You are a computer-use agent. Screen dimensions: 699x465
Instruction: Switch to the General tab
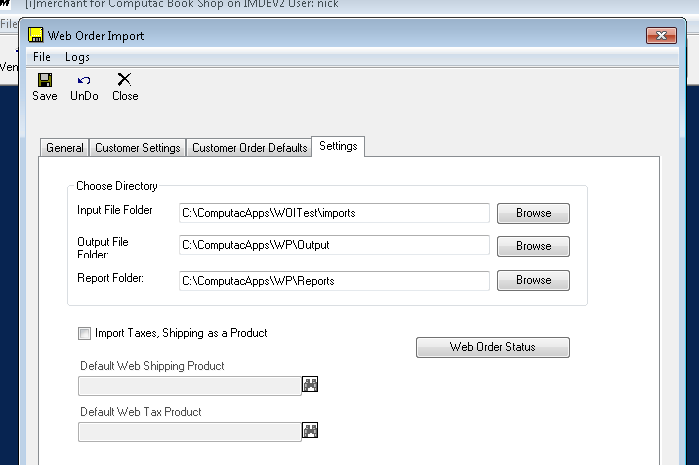[x=65, y=148]
